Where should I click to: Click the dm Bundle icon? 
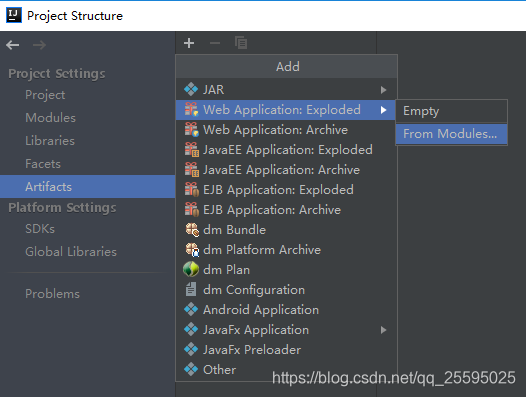[x=192, y=230]
